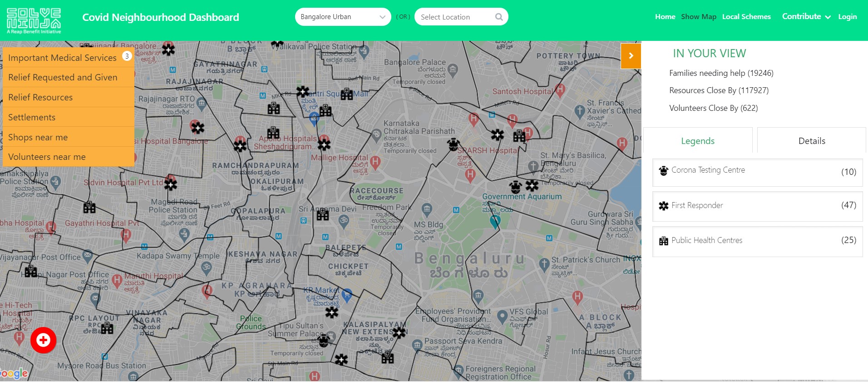868x382 pixels.
Task: Click the Login link
Action: tap(847, 16)
